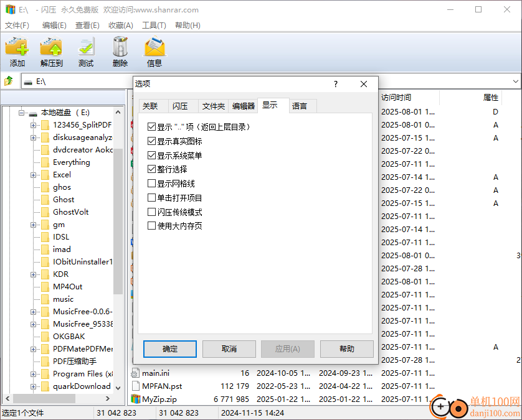Click the PDF压缩助手 folder icon
This screenshot has height=420, width=522.
pos(45,362)
